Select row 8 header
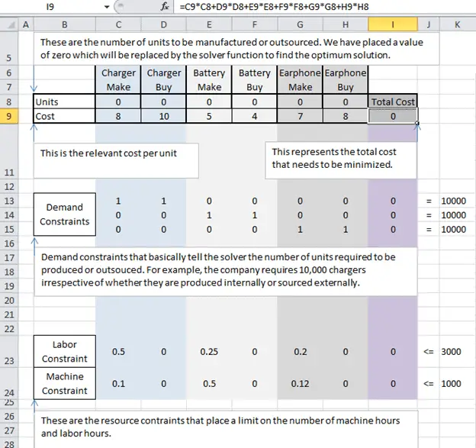476x448 pixels. (x=9, y=102)
